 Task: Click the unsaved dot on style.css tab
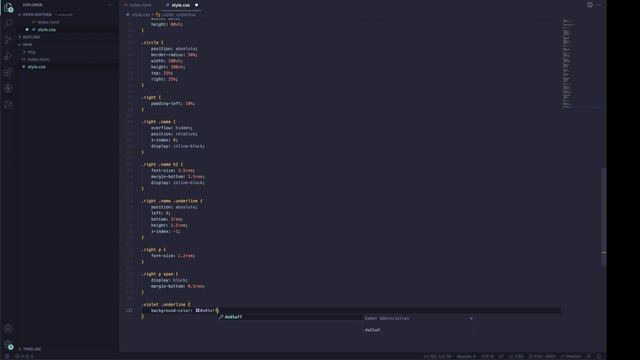[197, 5]
